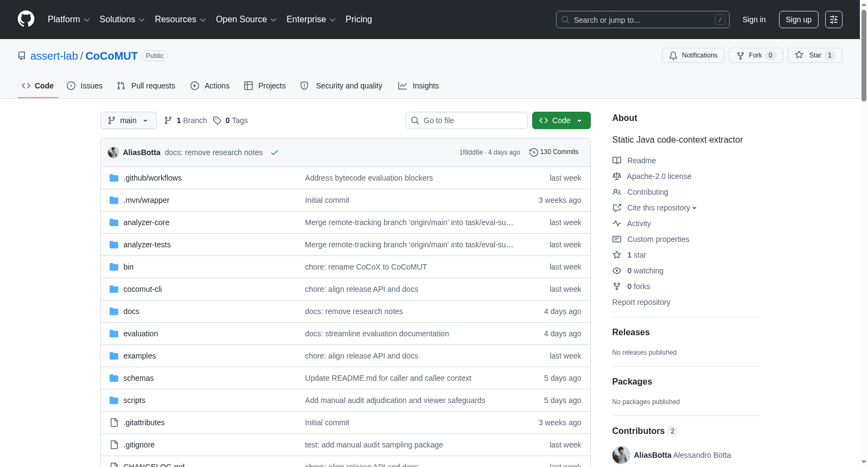Expand the Resources menu
This screenshot has height=467, width=868.
pos(180,20)
